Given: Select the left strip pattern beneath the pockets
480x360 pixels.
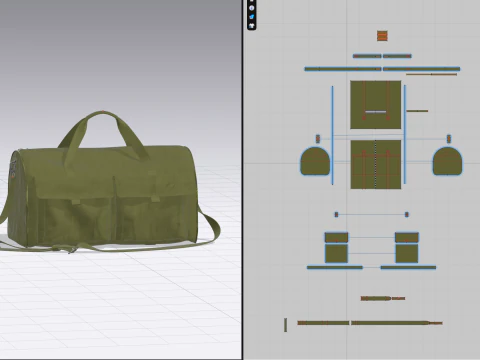Looking at the screenshot, I should tap(335, 267).
